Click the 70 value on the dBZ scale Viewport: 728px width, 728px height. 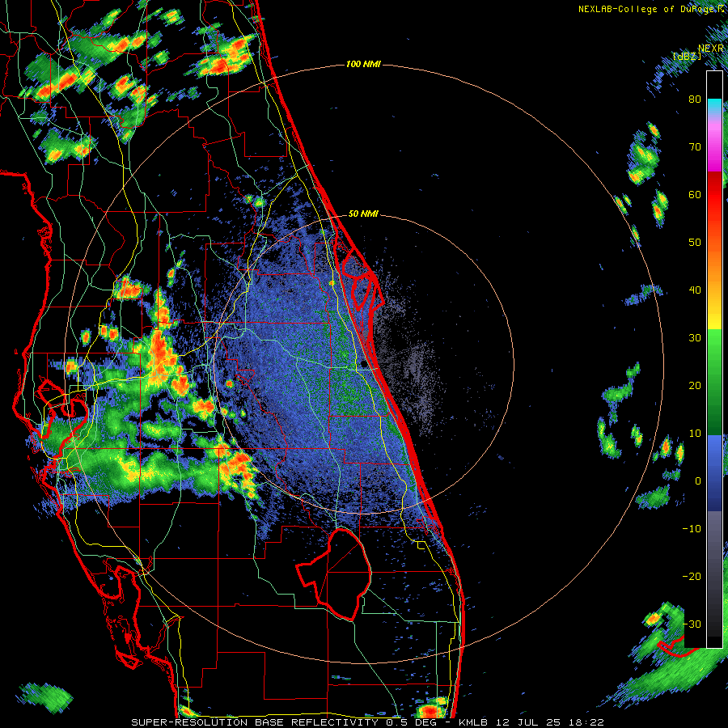click(695, 146)
